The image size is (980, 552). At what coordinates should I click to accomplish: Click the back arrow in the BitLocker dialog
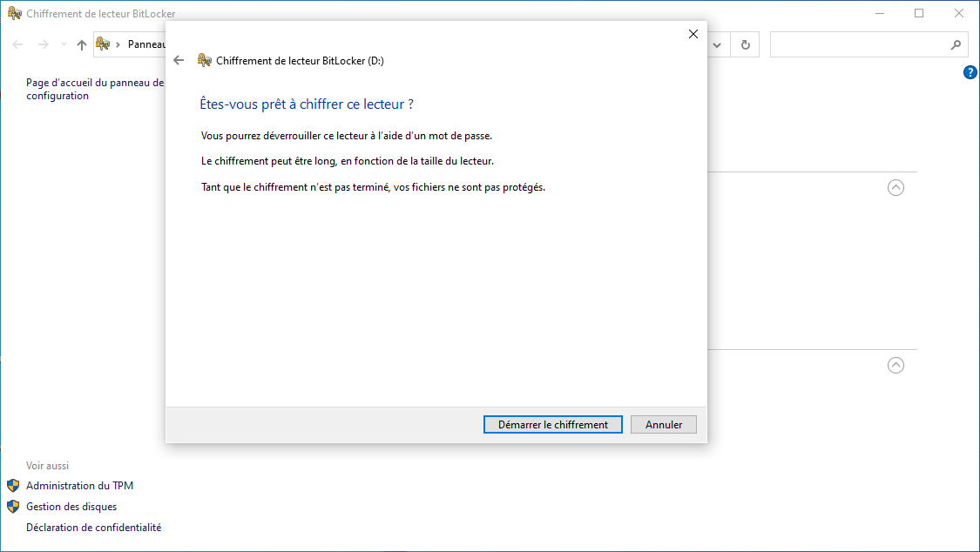(179, 60)
